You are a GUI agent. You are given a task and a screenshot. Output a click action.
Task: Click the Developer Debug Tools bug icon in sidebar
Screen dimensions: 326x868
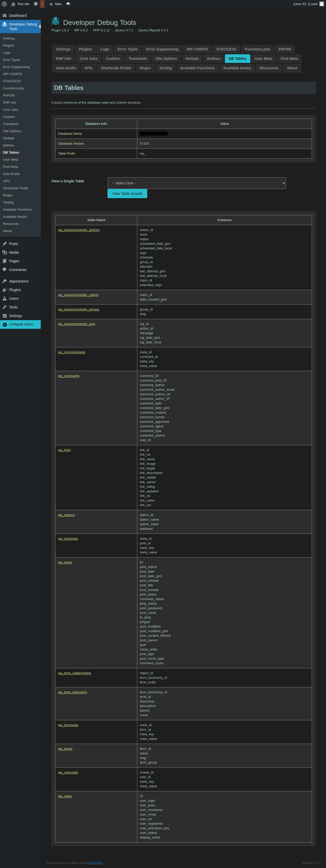(4, 24)
